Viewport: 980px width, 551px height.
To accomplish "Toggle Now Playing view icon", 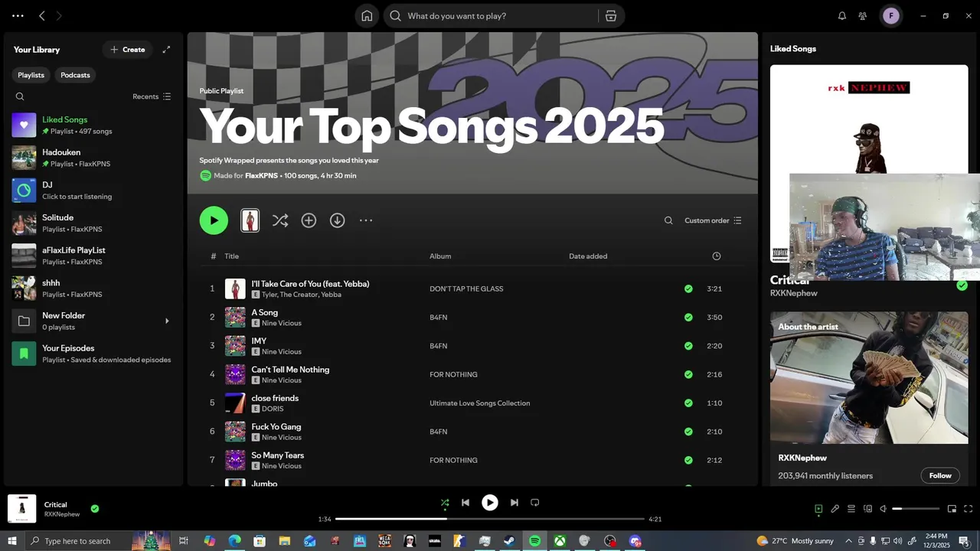I will [x=818, y=509].
